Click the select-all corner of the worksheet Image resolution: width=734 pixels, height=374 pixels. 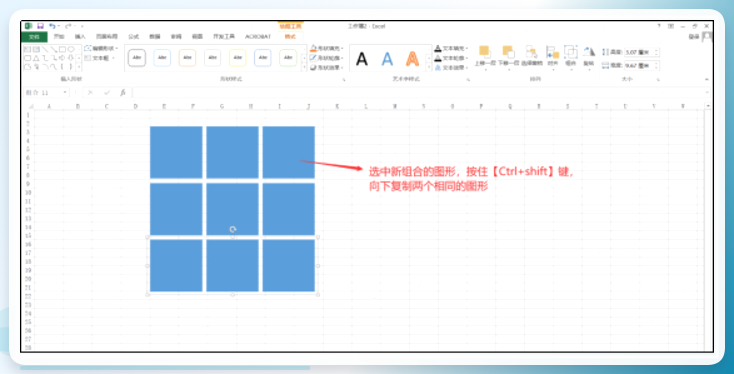coord(30,107)
